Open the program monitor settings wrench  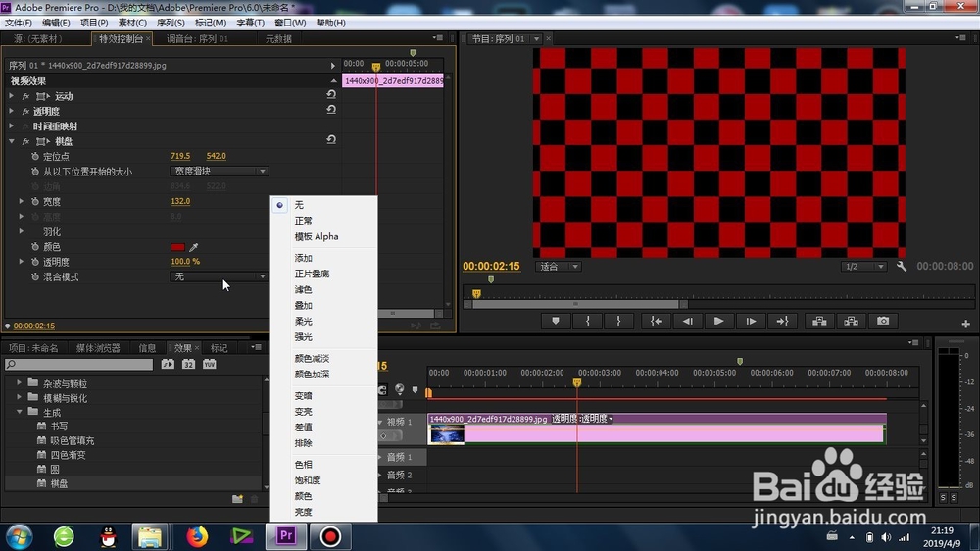(x=902, y=266)
